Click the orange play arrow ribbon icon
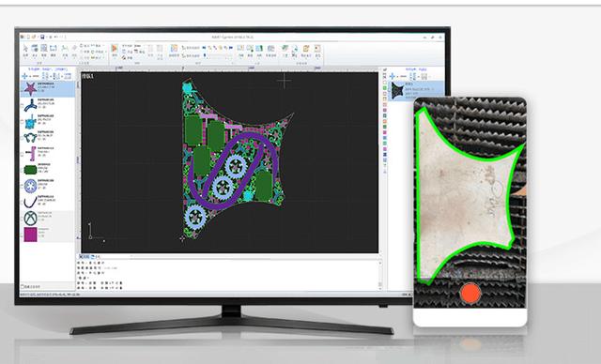Screen dimensions: 601x364 [115, 48]
